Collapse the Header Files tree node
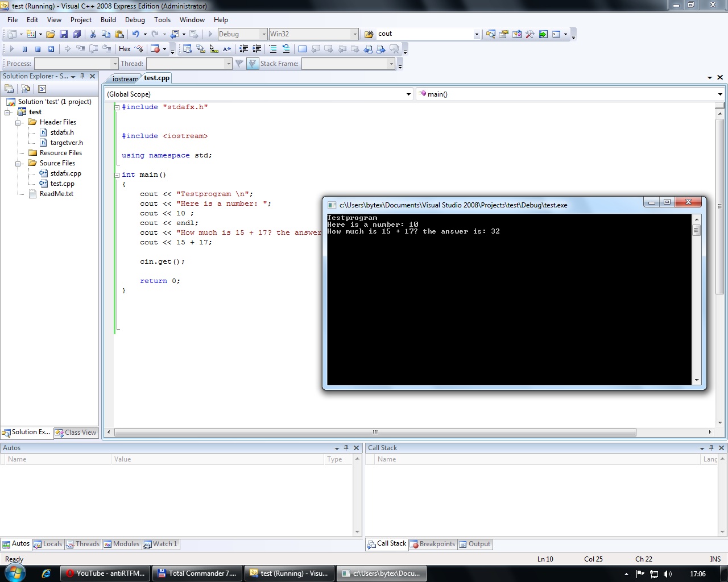Image resolution: width=728 pixels, height=582 pixels. point(18,122)
